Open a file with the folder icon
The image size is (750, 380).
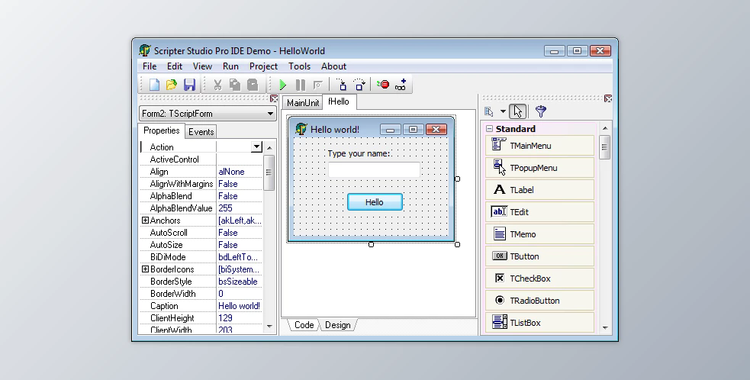[171, 85]
